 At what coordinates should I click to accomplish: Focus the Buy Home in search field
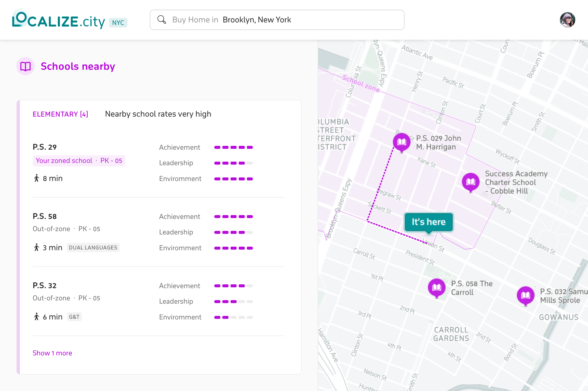coord(277,20)
